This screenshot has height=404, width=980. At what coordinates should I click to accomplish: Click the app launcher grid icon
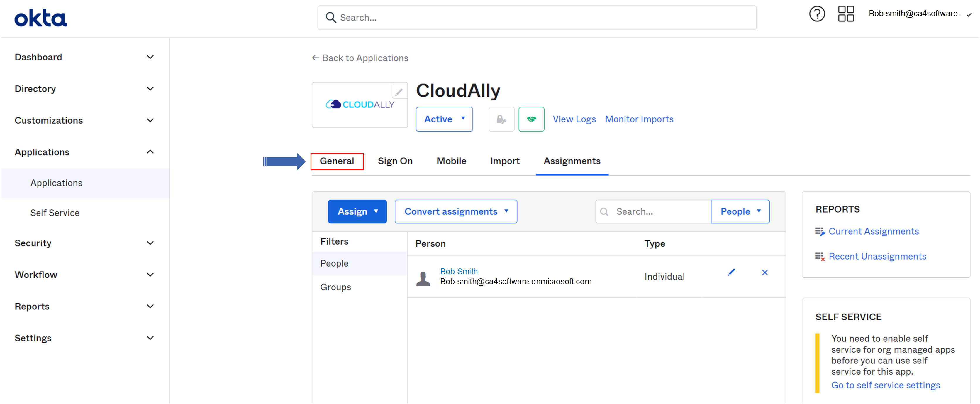tap(845, 14)
